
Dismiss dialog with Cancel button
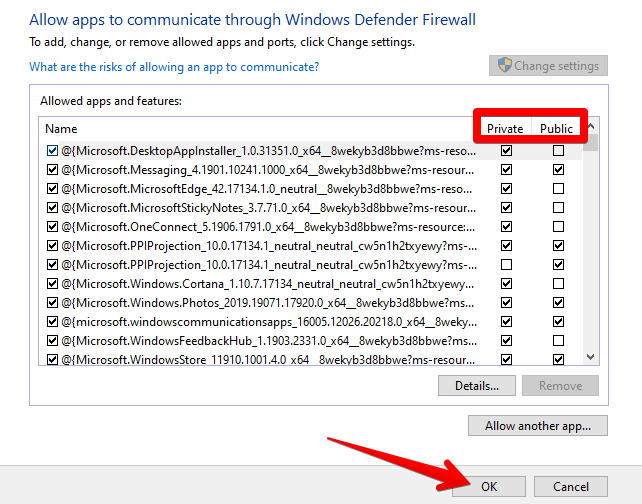pyautogui.click(x=571, y=486)
